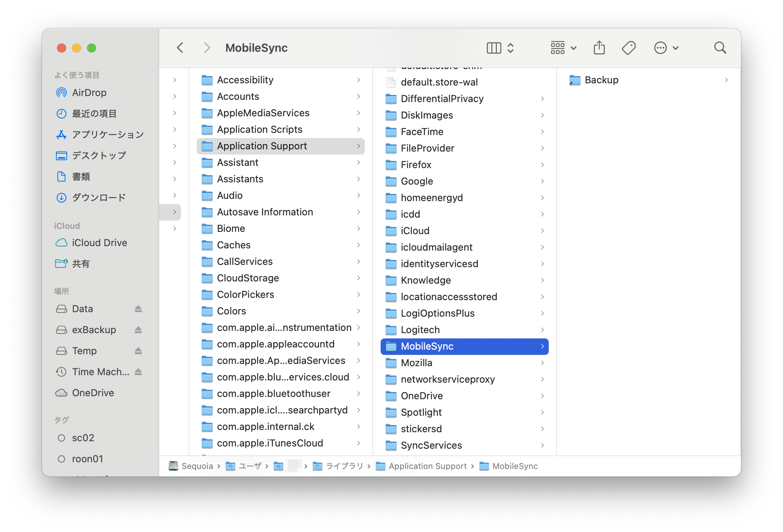The image size is (783, 532).
Task: Eject the Temp volume
Action: (x=138, y=351)
